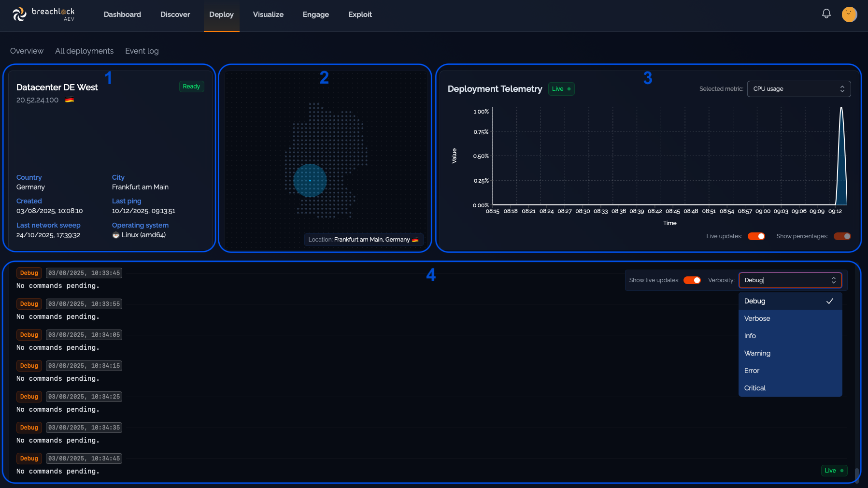The height and width of the screenshot is (488, 868).
Task: Choose Warning from the verbosity list
Action: tap(790, 353)
